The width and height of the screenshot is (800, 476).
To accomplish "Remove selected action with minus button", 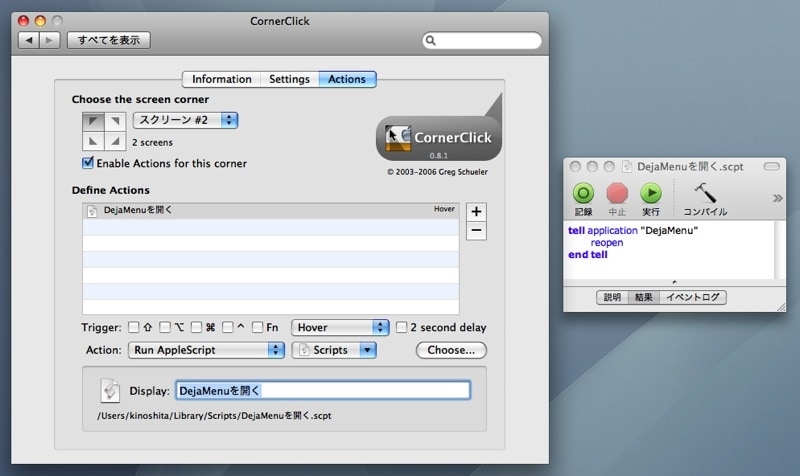I will (x=476, y=231).
